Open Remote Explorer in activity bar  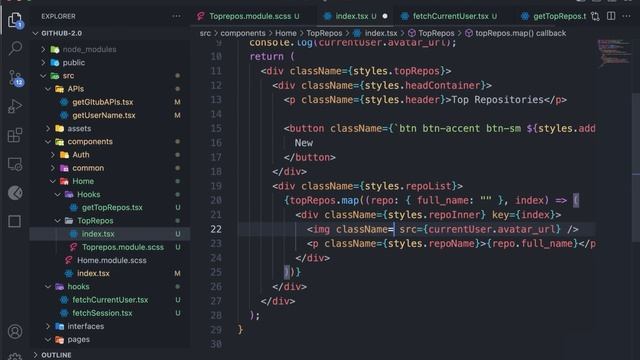(x=15, y=164)
